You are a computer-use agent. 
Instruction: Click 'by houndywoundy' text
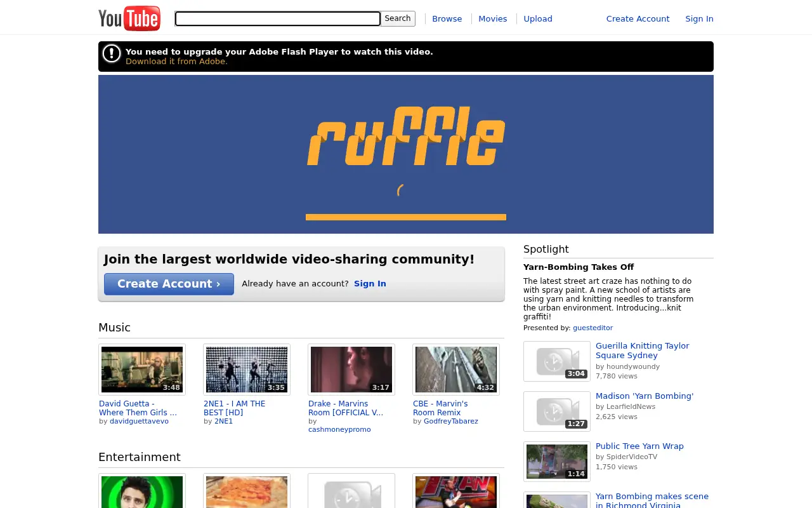[x=627, y=367]
